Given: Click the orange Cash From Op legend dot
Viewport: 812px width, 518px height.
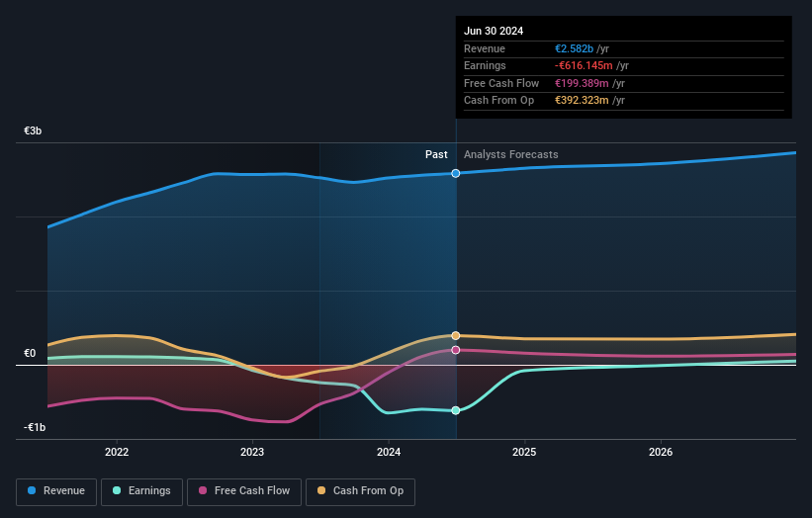Looking at the screenshot, I should [321, 490].
